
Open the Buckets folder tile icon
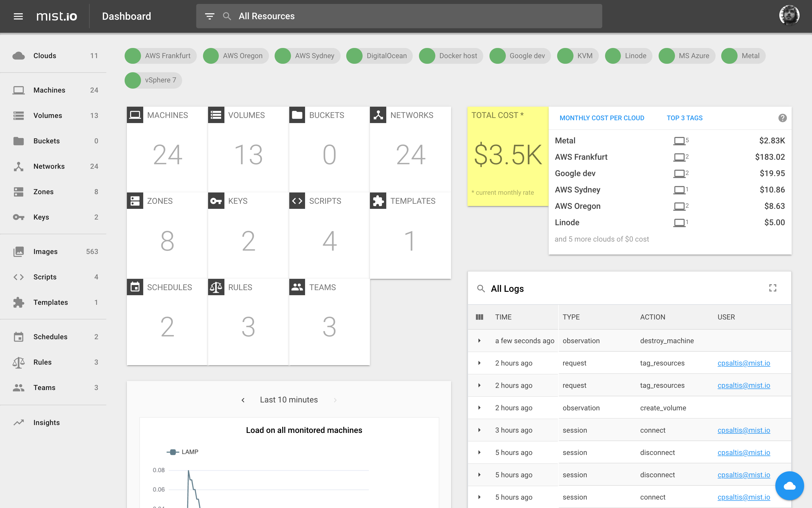pyautogui.click(x=297, y=115)
